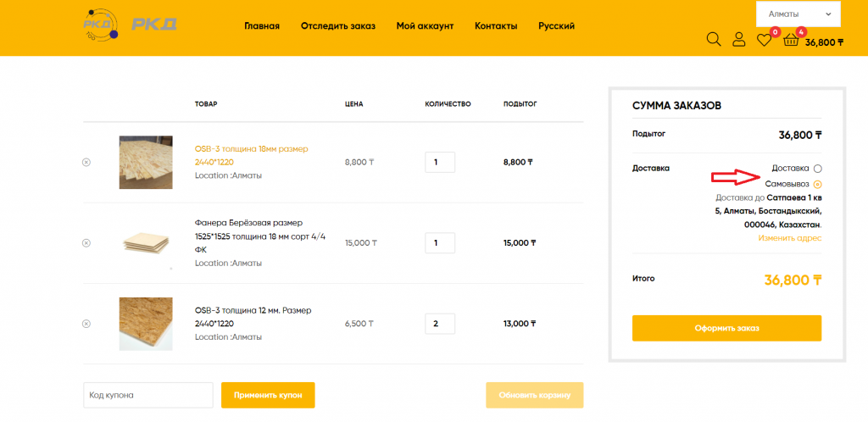Open the user account icon
This screenshot has width=868, height=422.
click(738, 39)
